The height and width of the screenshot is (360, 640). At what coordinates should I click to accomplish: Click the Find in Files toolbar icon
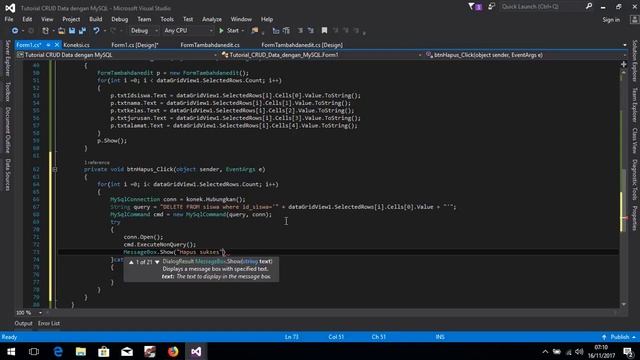click(x=255, y=31)
